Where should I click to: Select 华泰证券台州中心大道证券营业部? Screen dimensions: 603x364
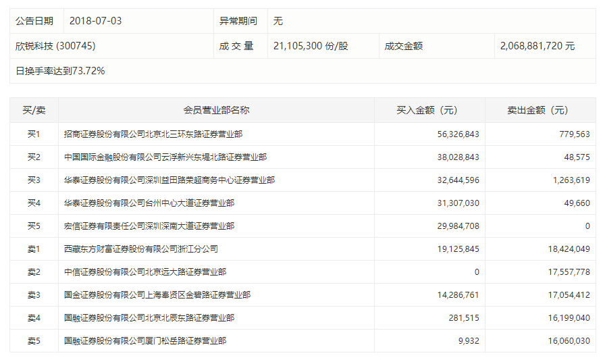tap(149, 203)
